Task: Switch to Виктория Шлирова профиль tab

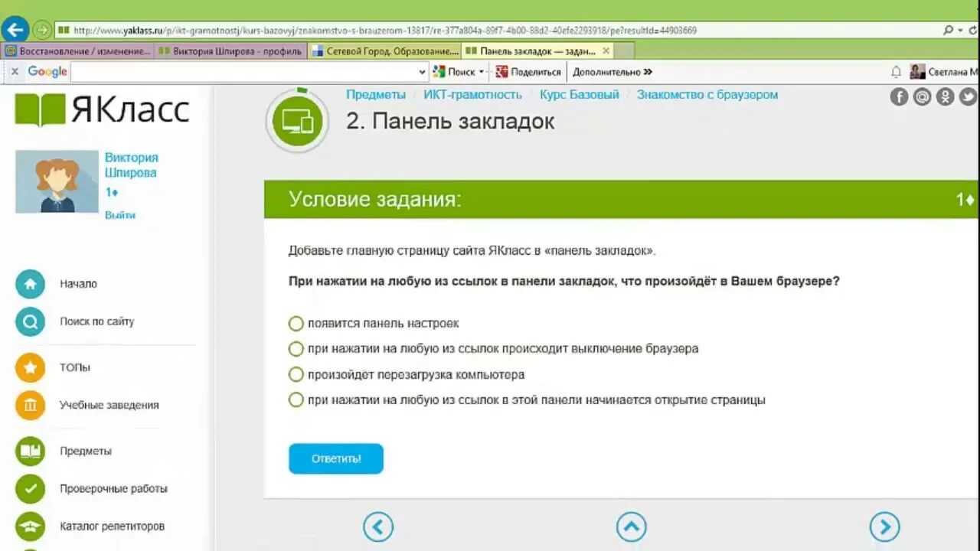Action: click(x=230, y=51)
